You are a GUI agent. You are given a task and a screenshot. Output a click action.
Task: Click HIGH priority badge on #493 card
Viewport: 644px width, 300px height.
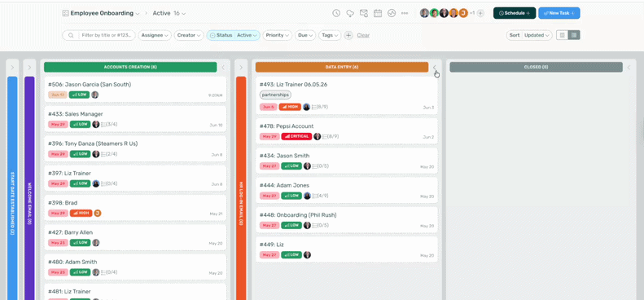coord(290,107)
